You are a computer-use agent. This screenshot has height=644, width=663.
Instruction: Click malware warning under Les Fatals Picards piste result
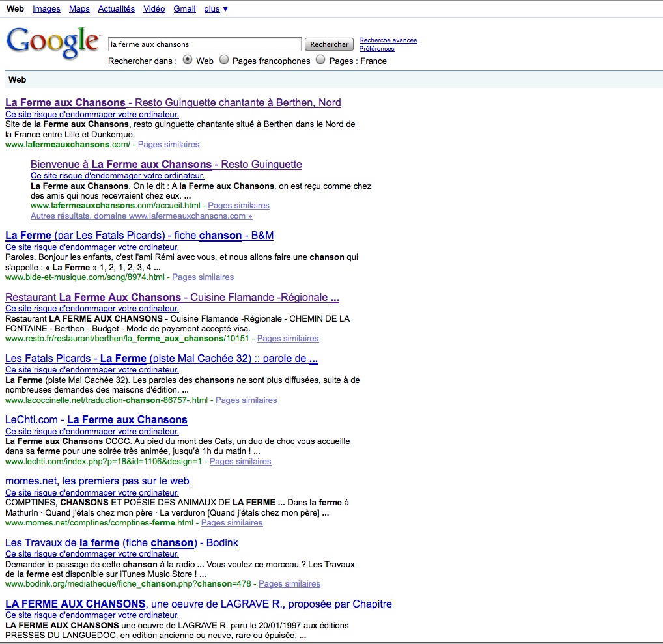tap(92, 370)
